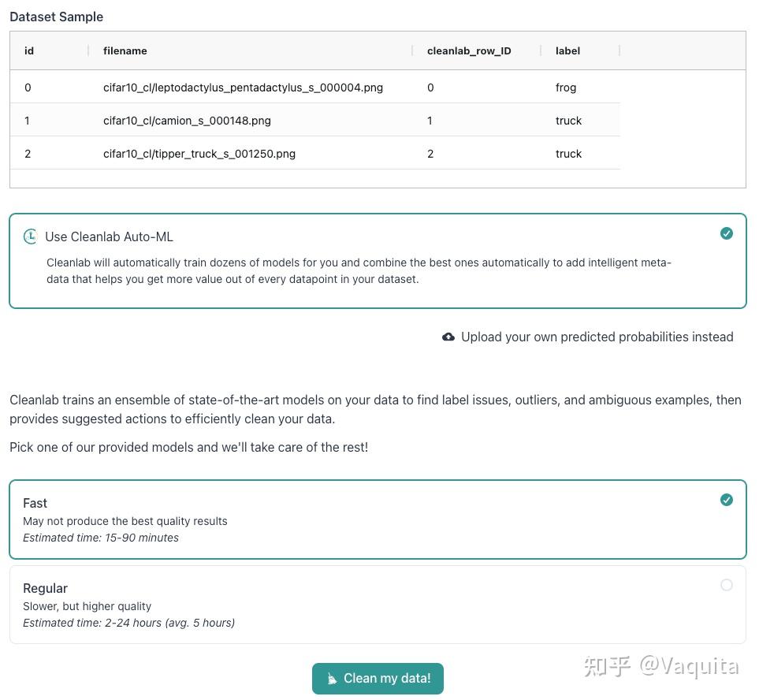Click the green checkmark on Auto-ML card
The image size is (759, 700).
pos(727,233)
